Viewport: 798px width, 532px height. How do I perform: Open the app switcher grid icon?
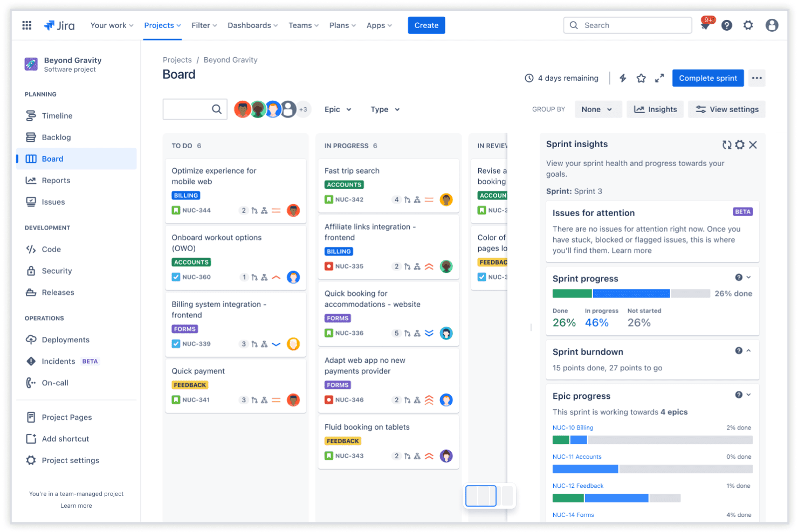point(27,25)
